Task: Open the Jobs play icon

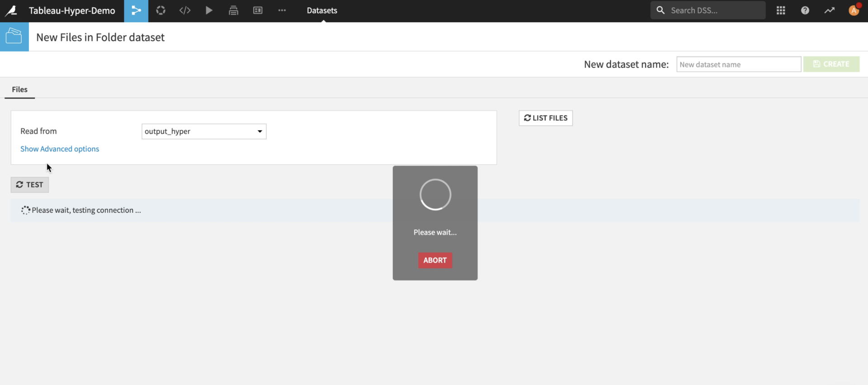Action: [x=209, y=10]
